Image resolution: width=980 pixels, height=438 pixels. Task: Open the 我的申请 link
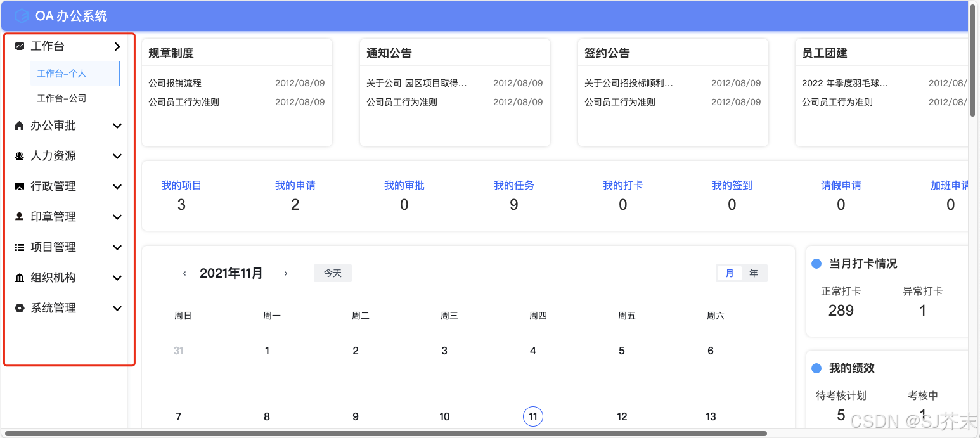click(295, 185)
